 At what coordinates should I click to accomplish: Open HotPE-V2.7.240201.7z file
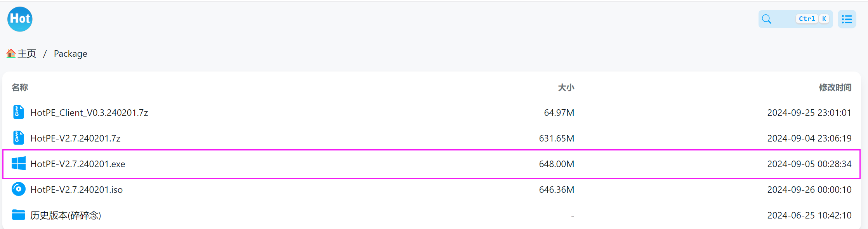tap(75, 138)
